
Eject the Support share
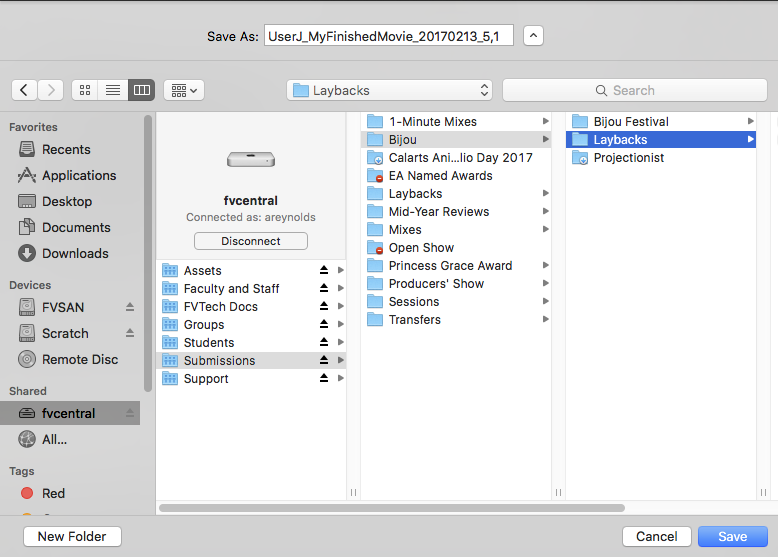click(324, 378)
